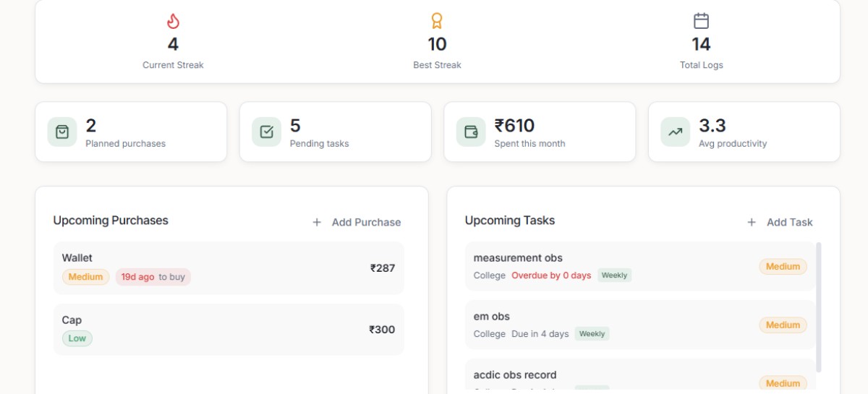868x394 pixels.
Task: Open the Wallet purchase entry
Action: pyautogui.click(x=229, y=267)
